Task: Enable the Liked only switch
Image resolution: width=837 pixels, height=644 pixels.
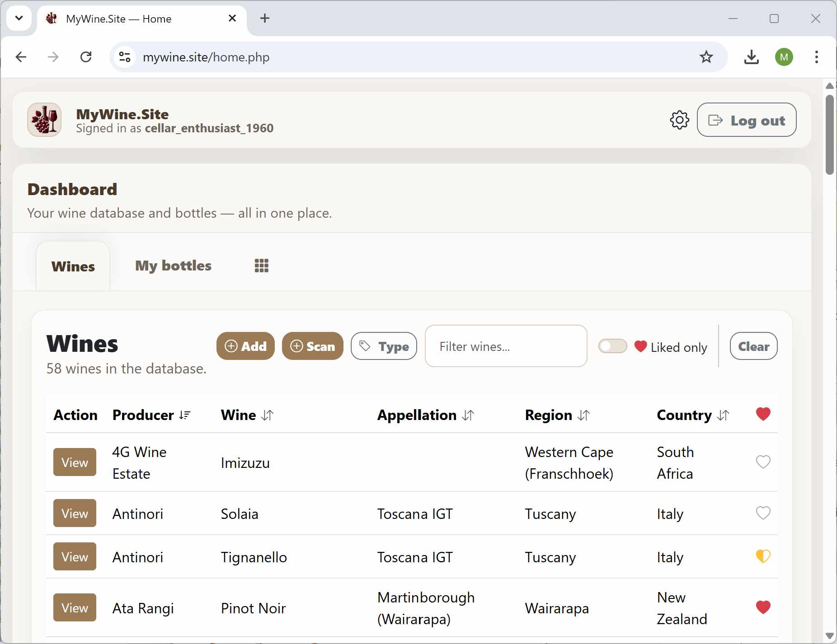Action: click(x=612, y=346)
